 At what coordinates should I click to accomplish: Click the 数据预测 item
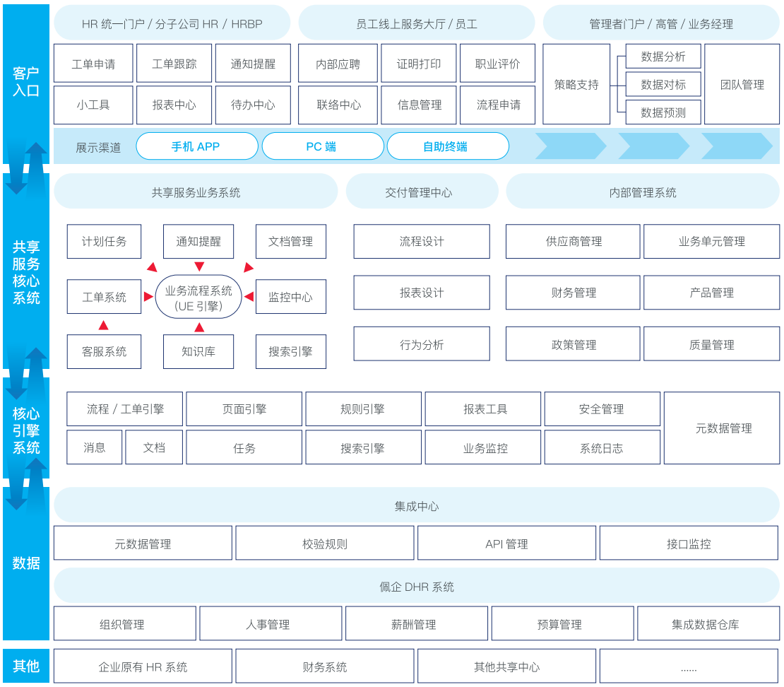pos(663,112)
